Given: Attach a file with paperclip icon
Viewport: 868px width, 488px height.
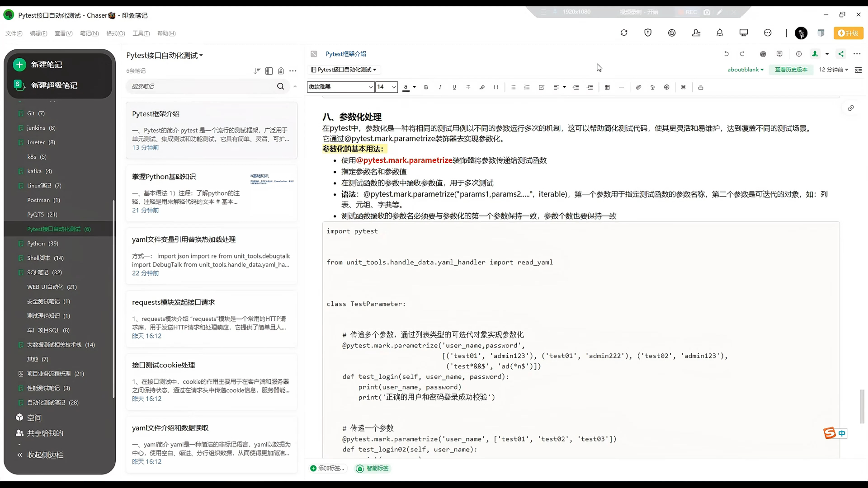Looking at the screenshot, I should point(638,87).
